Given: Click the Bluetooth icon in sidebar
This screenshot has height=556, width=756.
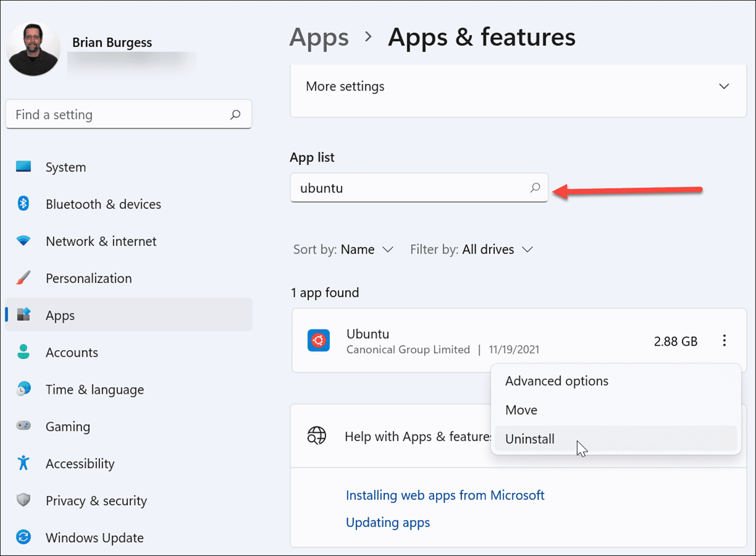Looking at the screenshot, I should (23, 203).
